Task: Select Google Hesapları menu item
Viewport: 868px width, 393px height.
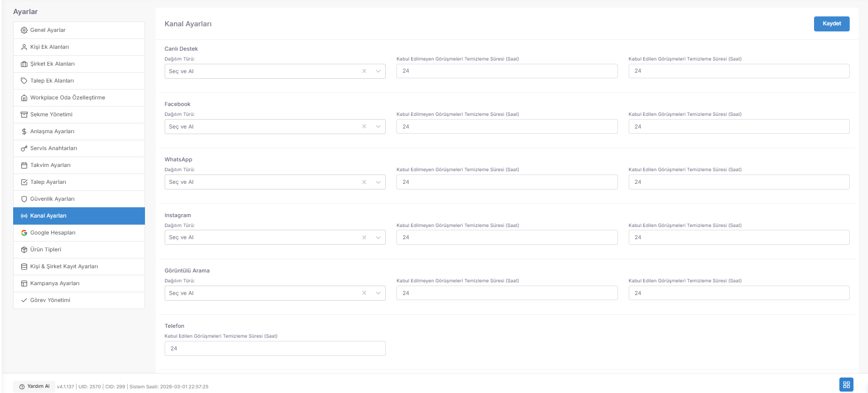Action: point(79,233)
